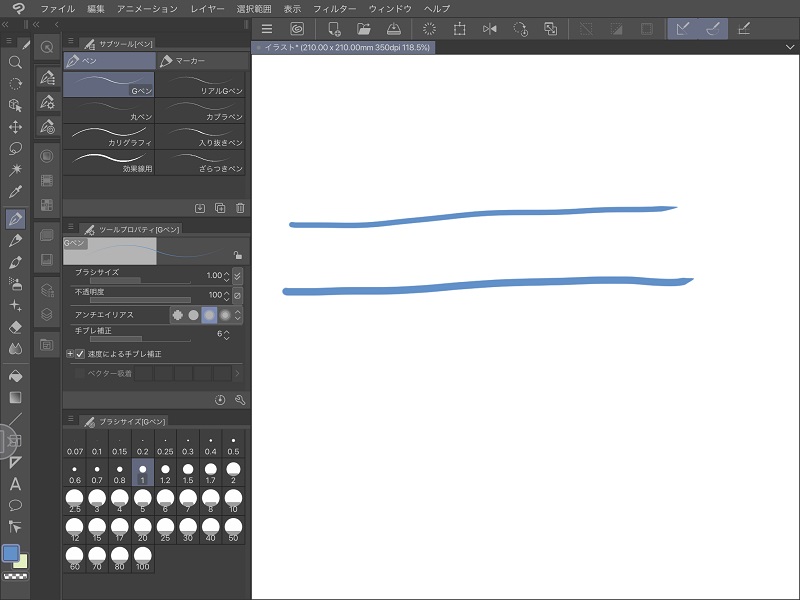The width and height of the screenshot is (800, 600).
Task: Select the 効果線用 sub tool
Action: (109, 162)
